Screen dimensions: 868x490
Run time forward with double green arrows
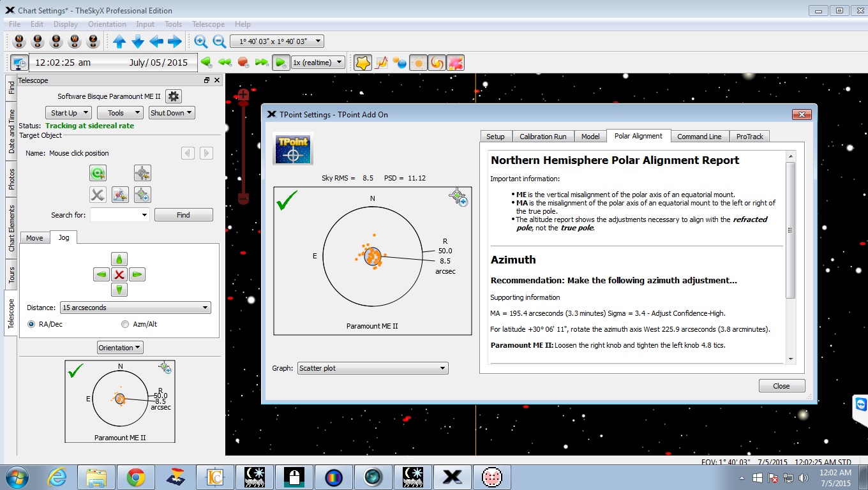point(262,63)
